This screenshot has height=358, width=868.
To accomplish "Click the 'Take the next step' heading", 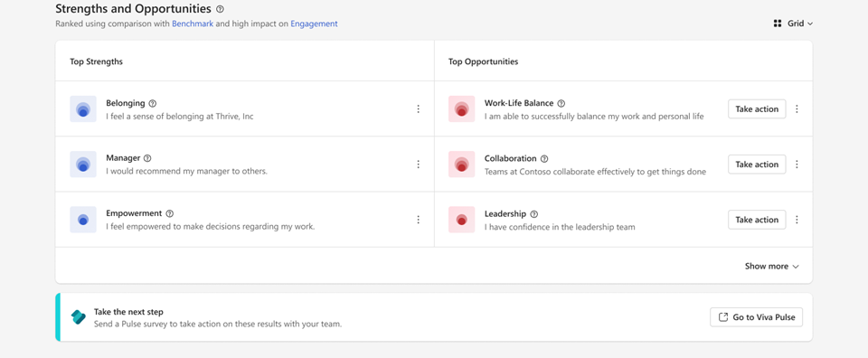I will [x=128, y=312].
